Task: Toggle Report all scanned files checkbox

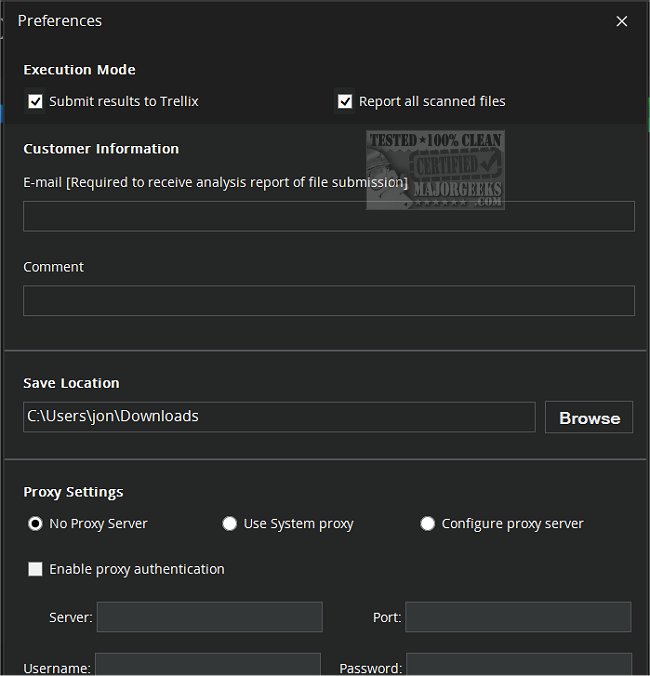Action: point(346,101)
